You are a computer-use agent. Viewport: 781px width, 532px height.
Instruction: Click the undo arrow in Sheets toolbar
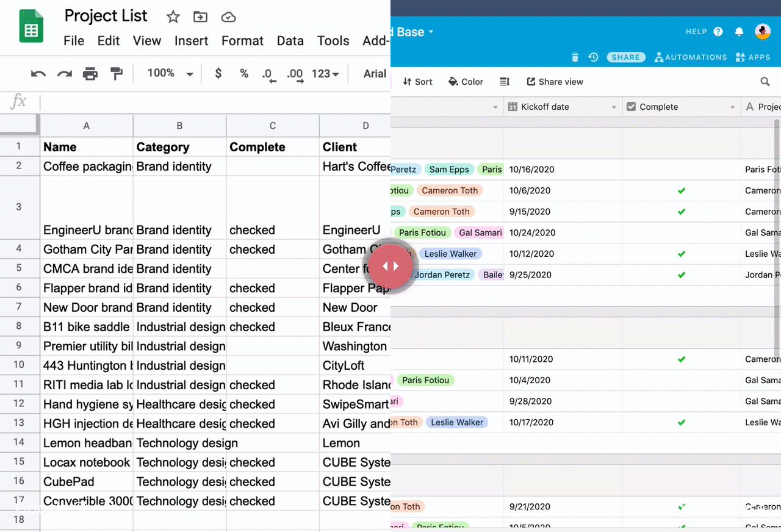[x=38, y=74]
